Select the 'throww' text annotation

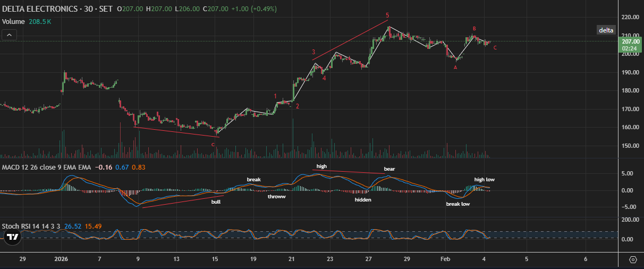click(x=276, y=197)
